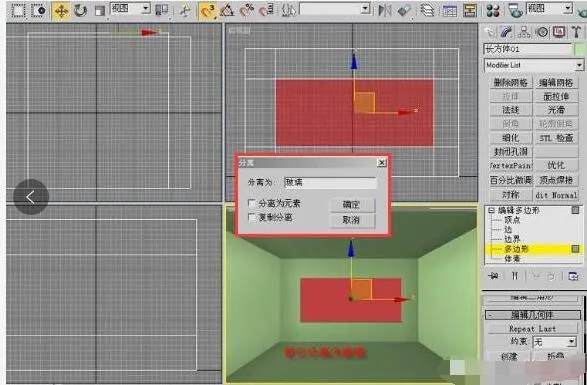Open the Modifier List dropdown
Viewport: 587px width, 385px height.
click(534, 65)
